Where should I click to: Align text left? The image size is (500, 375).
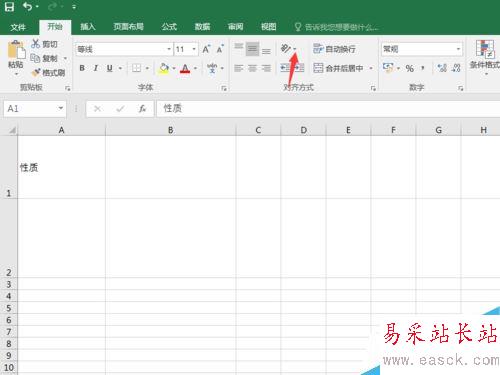coord(239,68)
